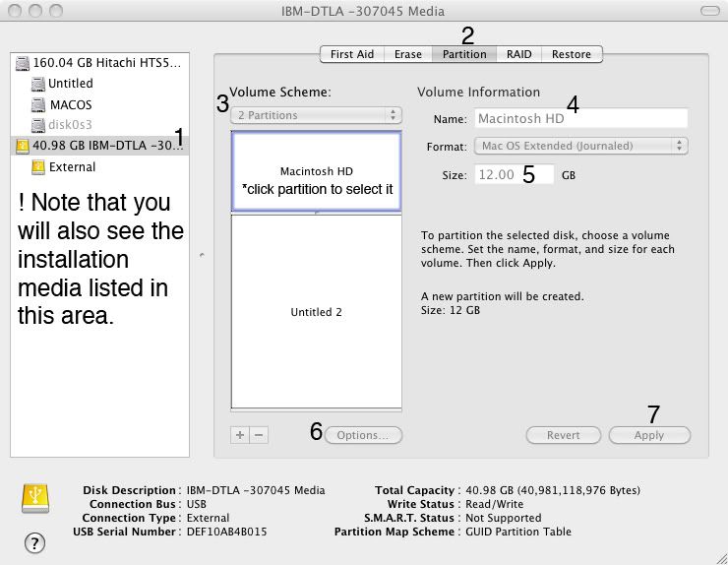The height and width of the screenshot is (565, 728).
Task: Select the Untitled volume
Action: [99, 84]
